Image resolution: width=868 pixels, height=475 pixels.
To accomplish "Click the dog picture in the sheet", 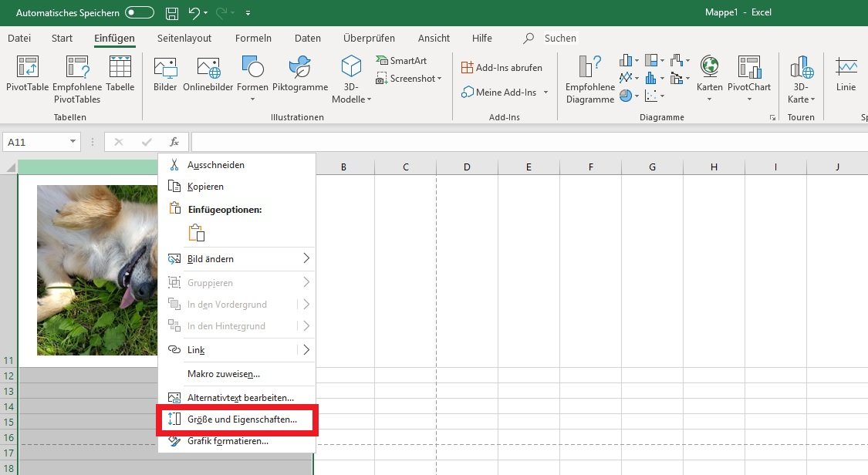I will [x=96, y=270].
